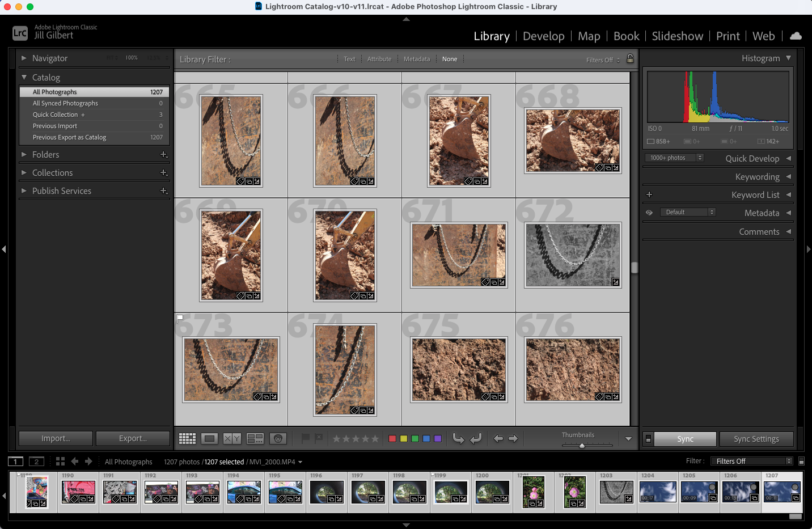Open the Survey view
The width and height of the screenshot is (812, 529).
pyautogui.click(x=255, y=438)
